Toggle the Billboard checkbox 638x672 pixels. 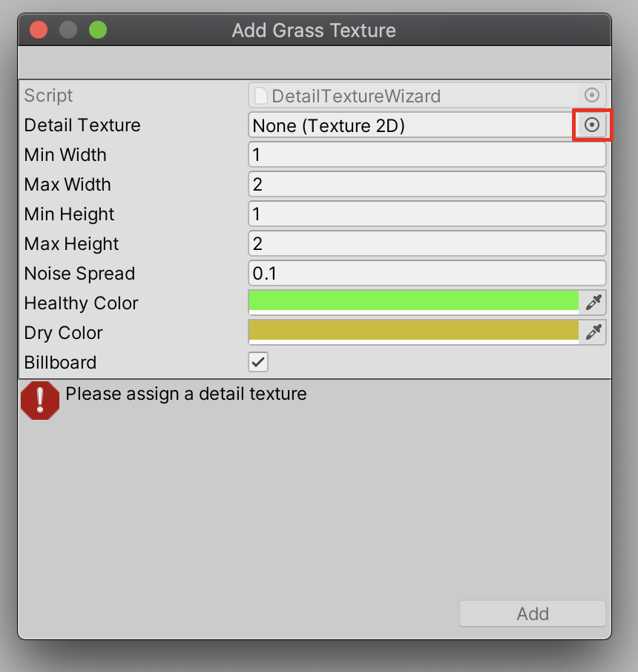click(x=258, y=362)
